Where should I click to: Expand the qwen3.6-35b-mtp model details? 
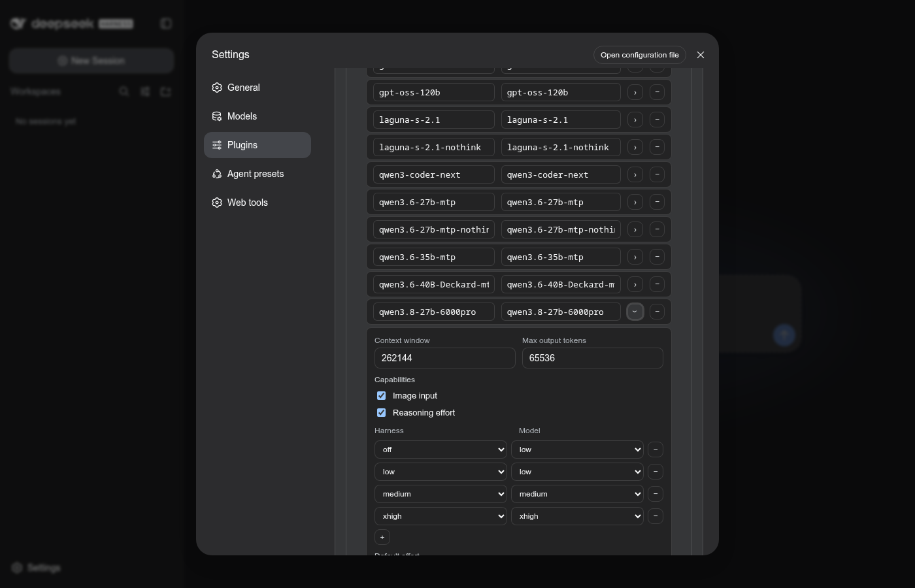[635, 257]
